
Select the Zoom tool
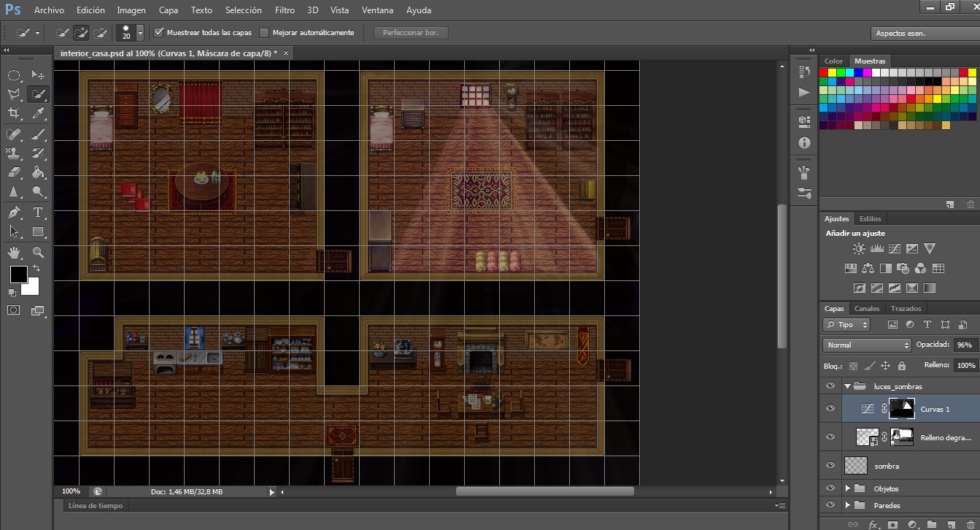pos(39,253)
